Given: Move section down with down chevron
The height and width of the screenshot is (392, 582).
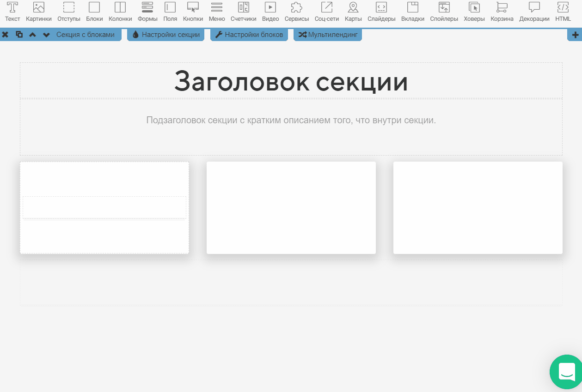Looking at the screenshot, I should (46, 35).
